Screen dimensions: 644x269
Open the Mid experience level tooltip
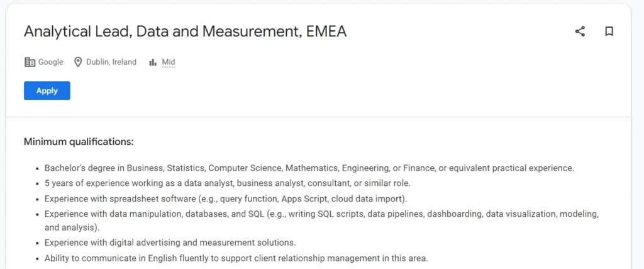pyautogui.click(x=169, y=62)
